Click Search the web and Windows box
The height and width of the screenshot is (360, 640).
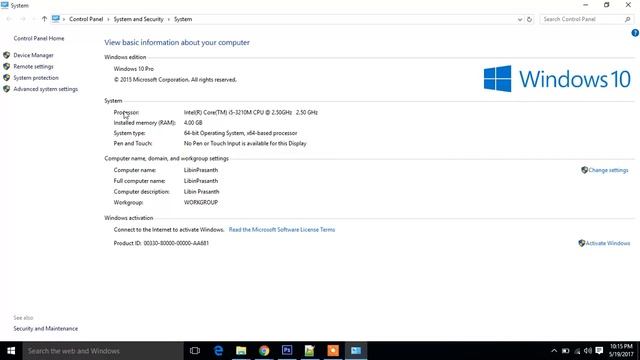pos(103,351)
